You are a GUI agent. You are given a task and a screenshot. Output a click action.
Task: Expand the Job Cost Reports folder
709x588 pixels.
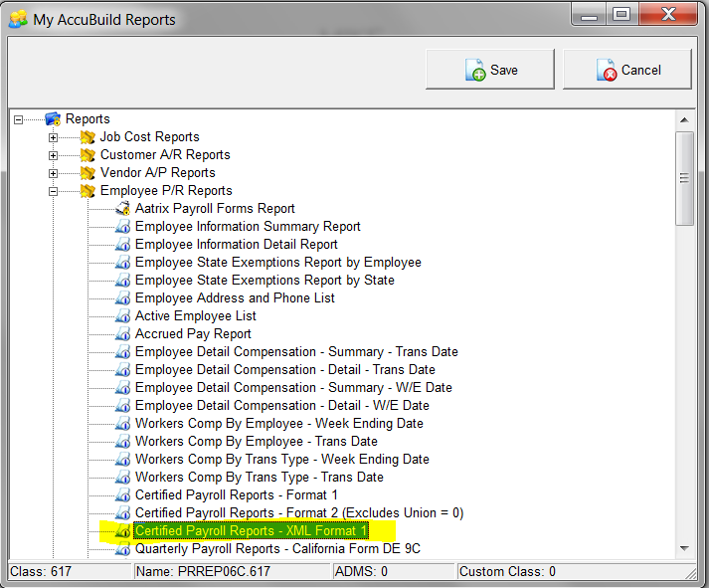click(53, 137)
